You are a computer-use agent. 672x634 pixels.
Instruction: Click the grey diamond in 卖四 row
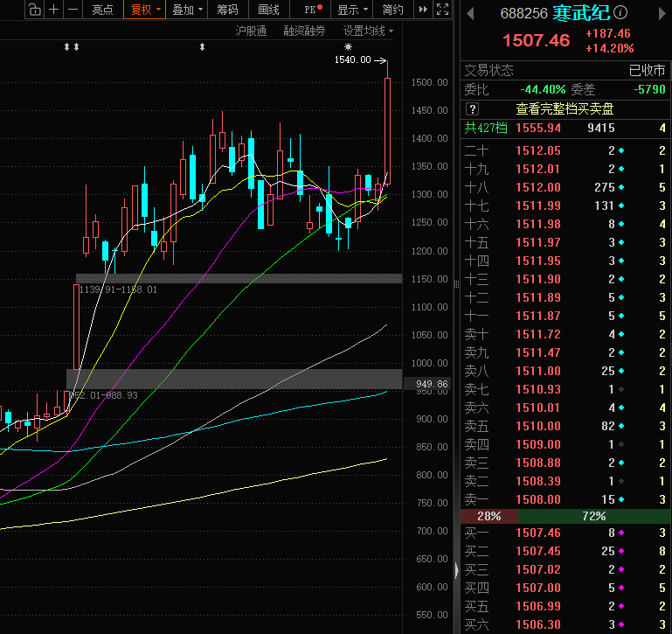(621, 445)
